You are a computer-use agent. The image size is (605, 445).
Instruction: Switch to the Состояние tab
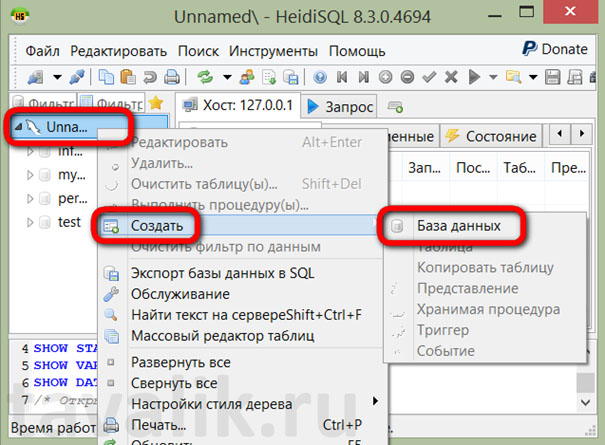point(491,136)
